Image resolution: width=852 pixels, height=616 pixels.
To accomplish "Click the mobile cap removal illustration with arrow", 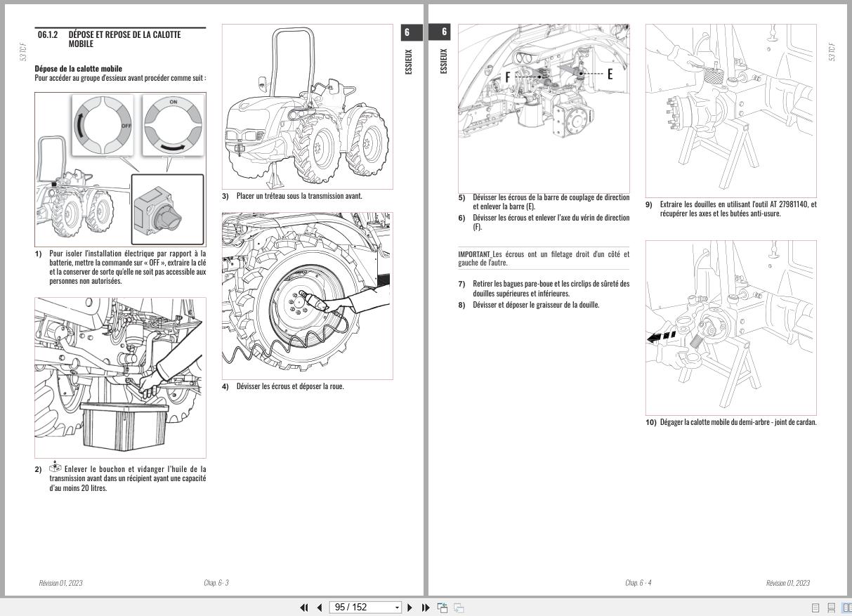I will pos(731,328).
